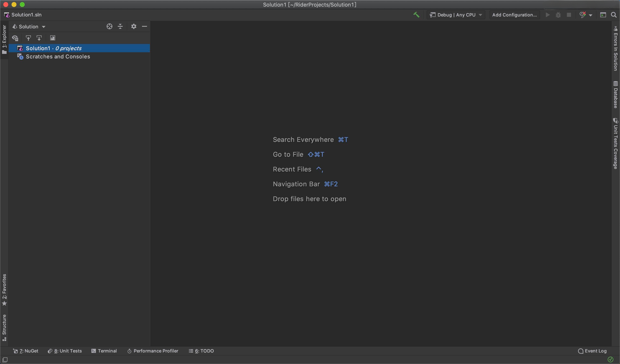620x364 pixels.
Task: Click the file preview icon in explorer toolbar
Action: 53,38
